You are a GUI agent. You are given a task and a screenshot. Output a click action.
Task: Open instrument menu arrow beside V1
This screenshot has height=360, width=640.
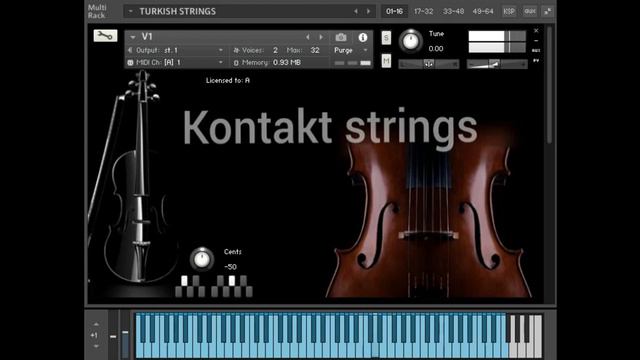133,37
